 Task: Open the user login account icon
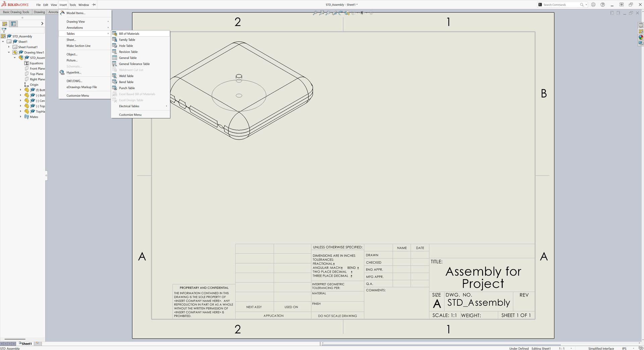[x=593, y=5]
